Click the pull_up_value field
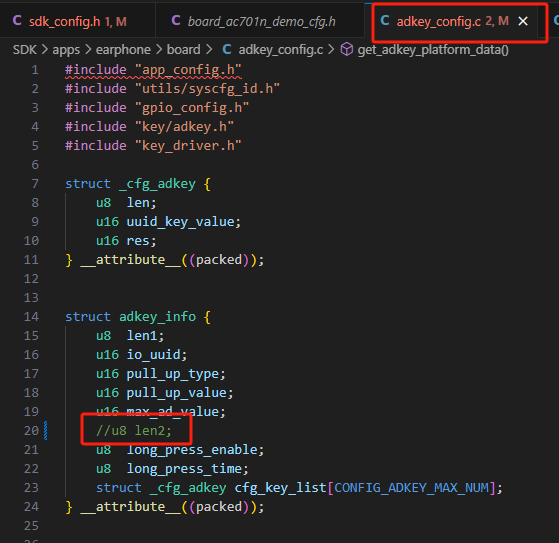559x543 pixels. [176, 393]
